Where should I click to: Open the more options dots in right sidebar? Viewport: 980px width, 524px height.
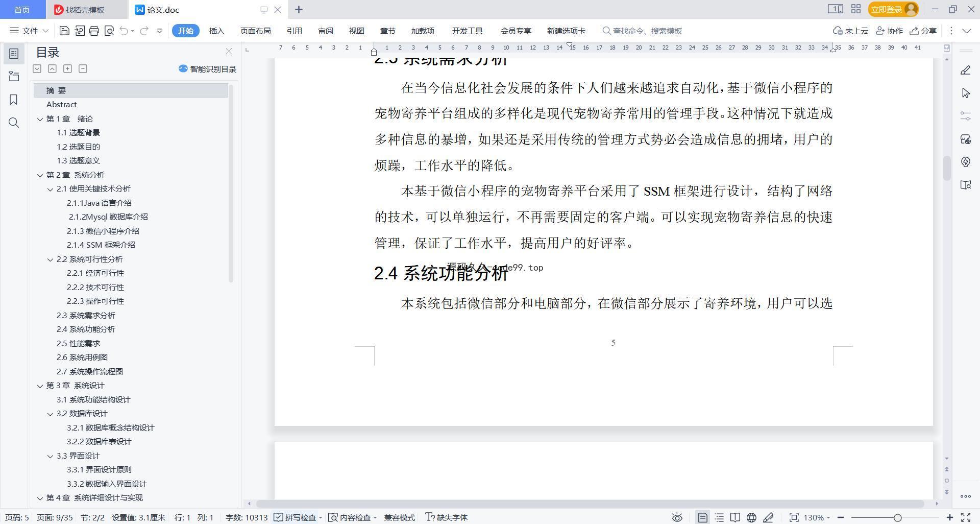point(965,496)
